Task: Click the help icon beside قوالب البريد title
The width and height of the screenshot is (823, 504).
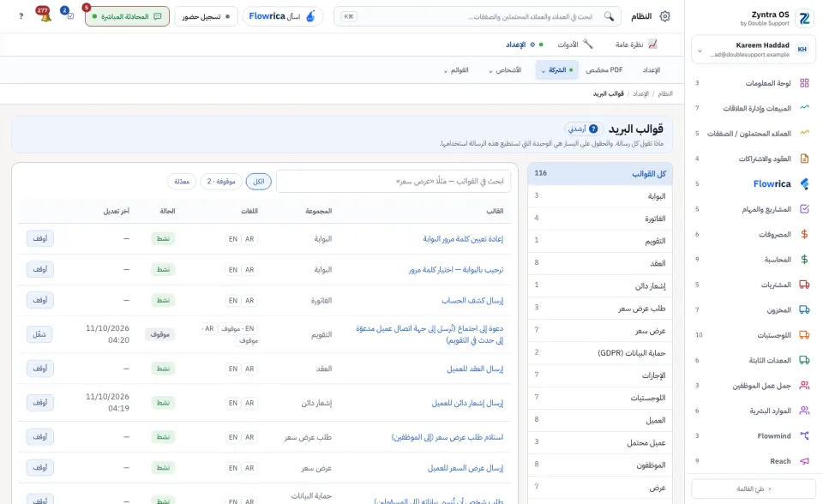Action: [x=593, y=129]
